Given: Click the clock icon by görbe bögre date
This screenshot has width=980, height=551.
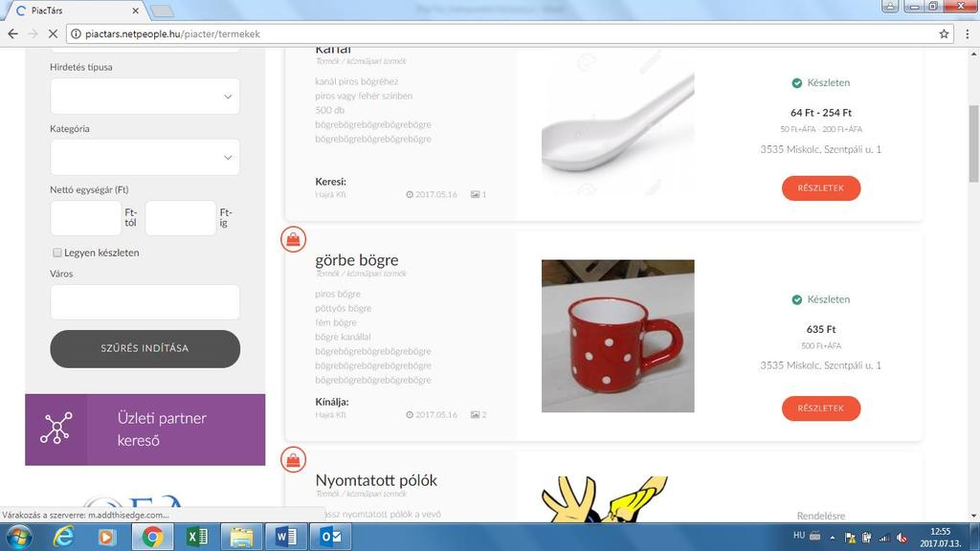Looking at the screenshot, I should [410, 414].
